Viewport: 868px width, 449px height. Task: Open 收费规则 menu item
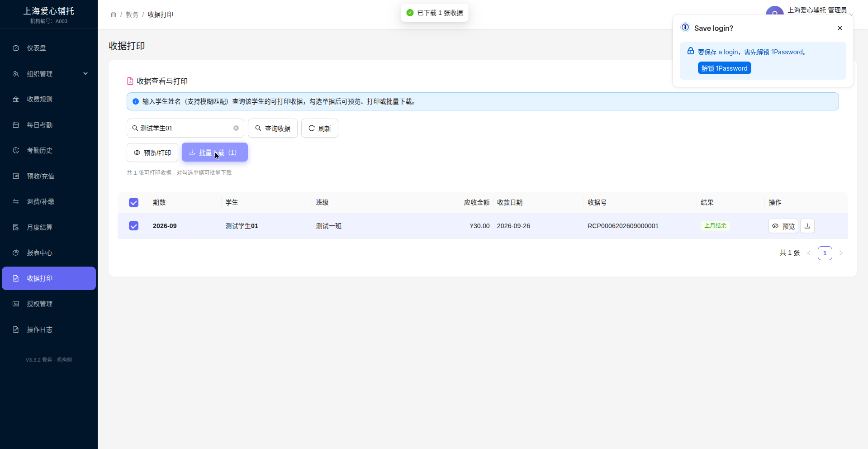click(49, 99)
